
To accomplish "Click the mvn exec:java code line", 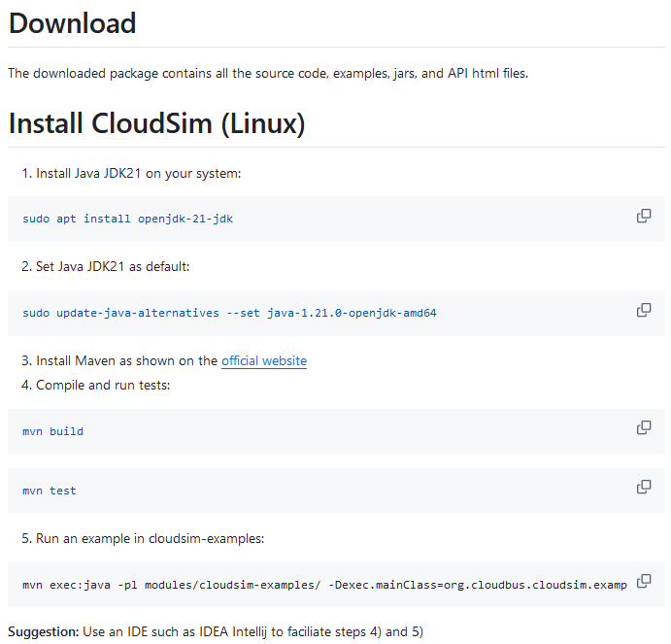I will point(324,585).
